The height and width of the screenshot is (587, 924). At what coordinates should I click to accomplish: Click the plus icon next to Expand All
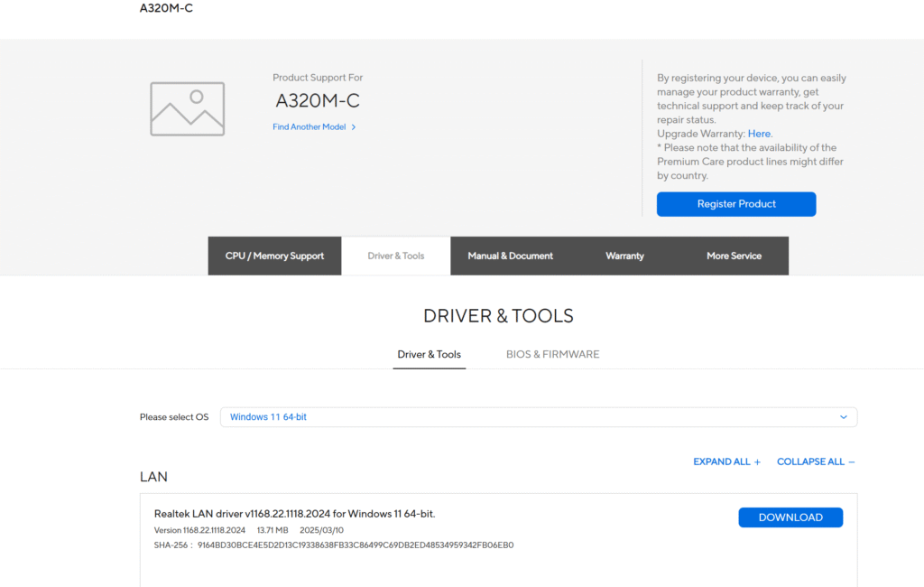(757, 462)
